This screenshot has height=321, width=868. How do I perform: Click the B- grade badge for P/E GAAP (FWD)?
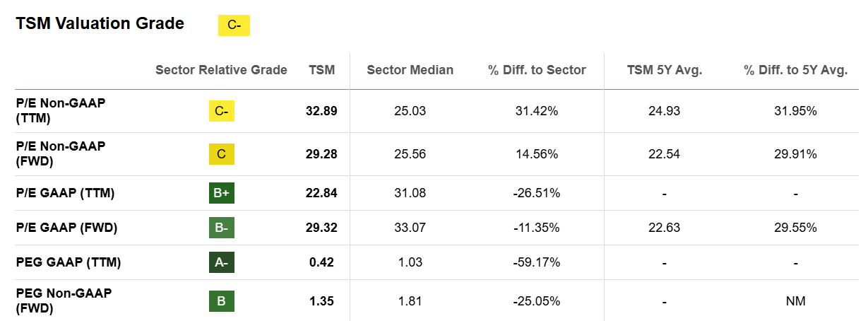pyautogui.click(x=221, y=228)
